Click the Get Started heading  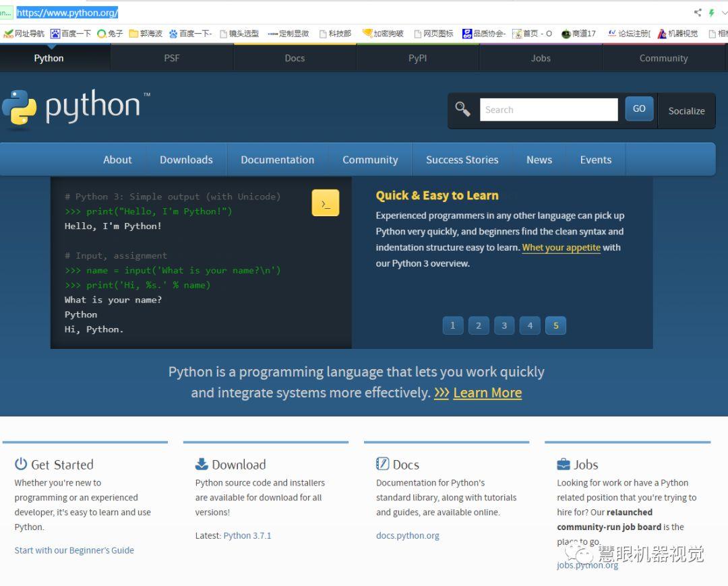62,465
